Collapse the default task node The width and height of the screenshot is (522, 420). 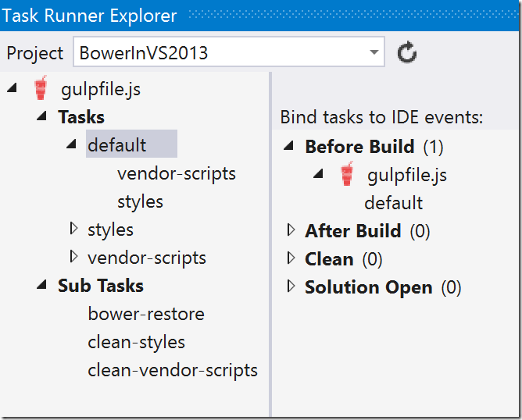[x=72, y=145]
